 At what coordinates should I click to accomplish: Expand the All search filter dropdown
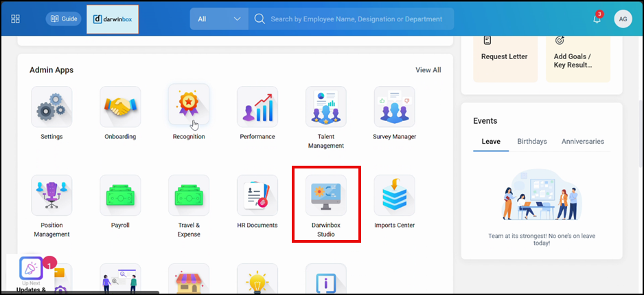pos(219,19)
